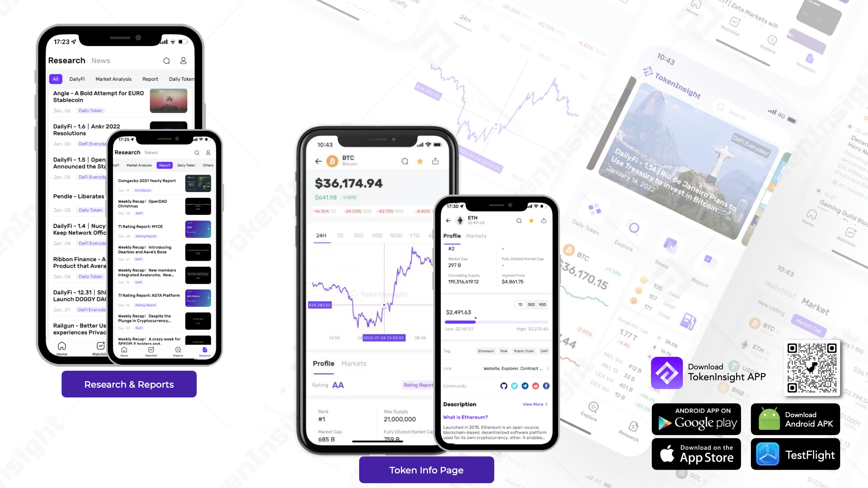Select the DailyFi filter tag

(77, 79)
